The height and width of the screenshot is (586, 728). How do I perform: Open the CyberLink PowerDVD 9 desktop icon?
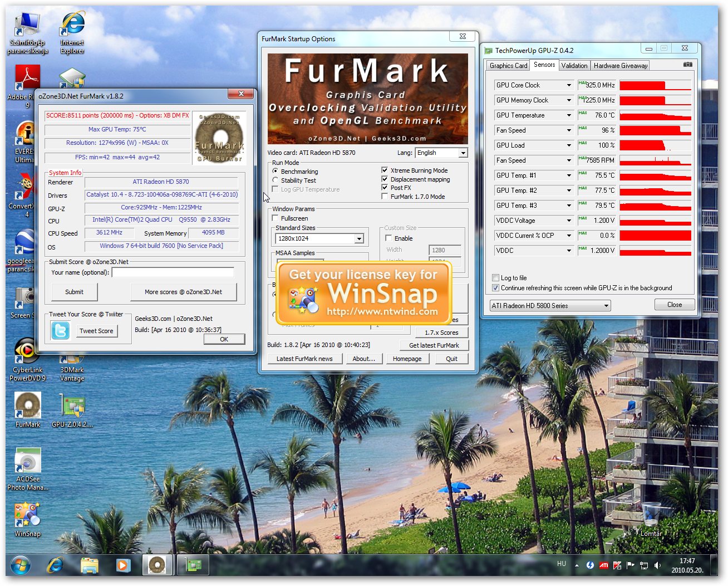(27, 359)
